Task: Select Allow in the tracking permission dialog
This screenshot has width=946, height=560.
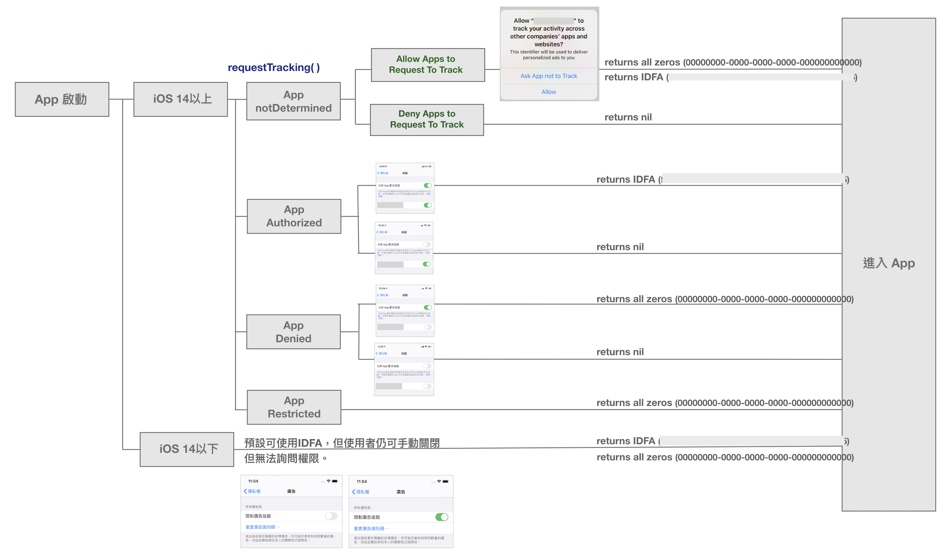Action: point(549,92)
